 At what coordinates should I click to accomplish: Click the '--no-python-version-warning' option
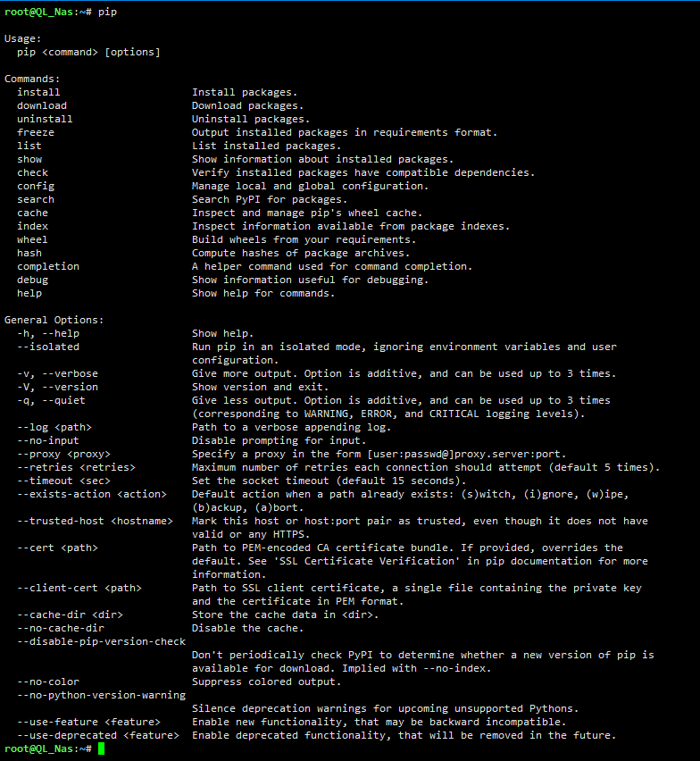101,696
